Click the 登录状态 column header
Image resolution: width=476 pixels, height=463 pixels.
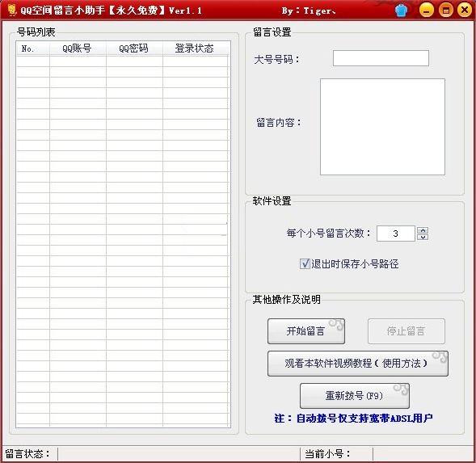coord(195,48)
